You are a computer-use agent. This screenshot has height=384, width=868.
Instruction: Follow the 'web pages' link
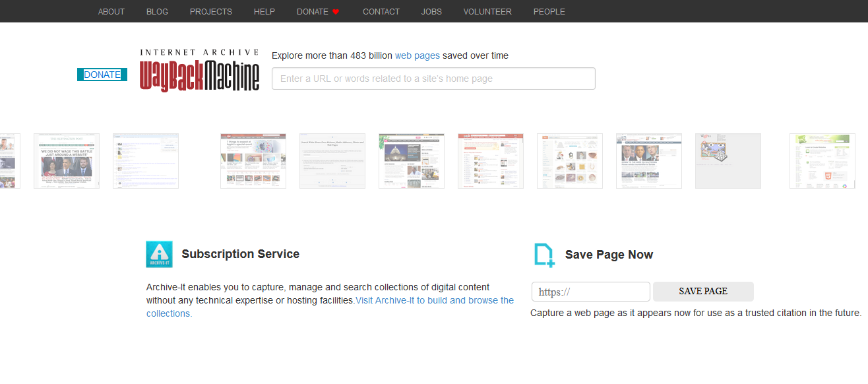418,55
